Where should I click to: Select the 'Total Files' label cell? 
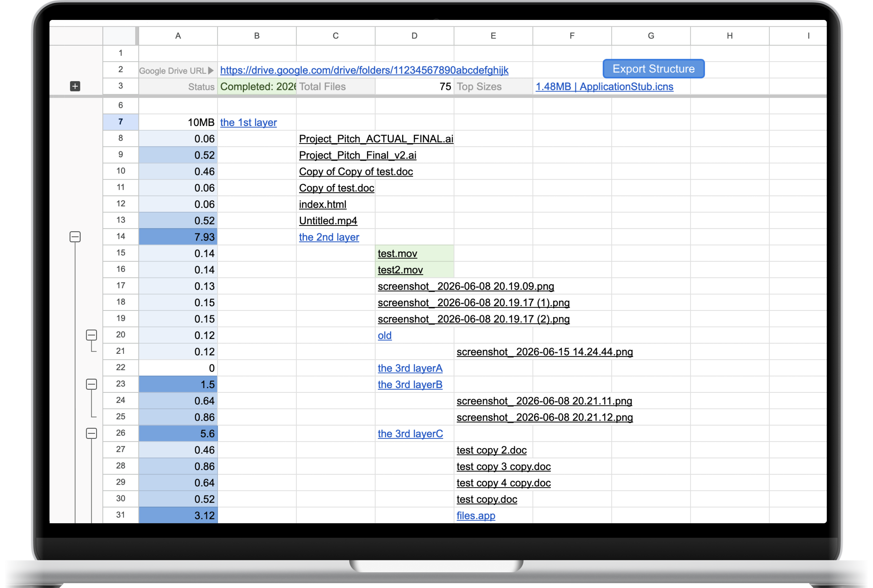[x=336, y=87]
